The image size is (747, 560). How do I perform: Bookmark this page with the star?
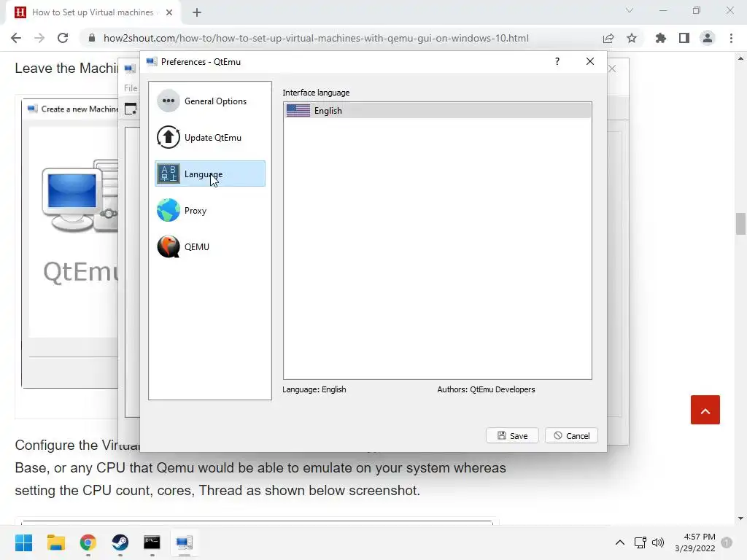click(632, 38)
